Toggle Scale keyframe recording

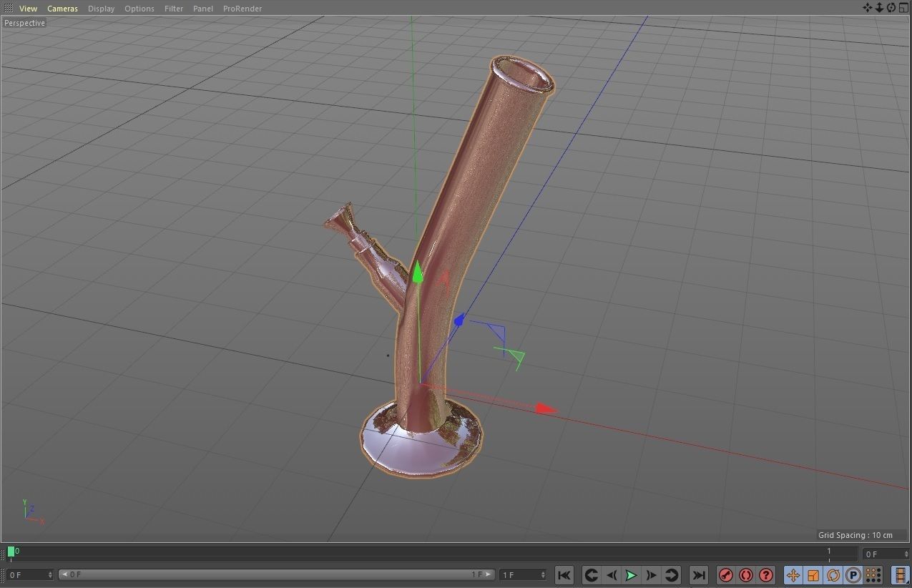(813, 575)
